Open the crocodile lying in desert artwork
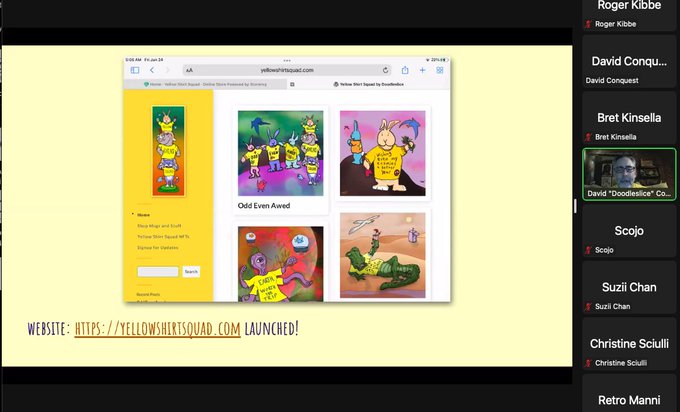This screenshot has width=680, height=412. tap(382, 255)
